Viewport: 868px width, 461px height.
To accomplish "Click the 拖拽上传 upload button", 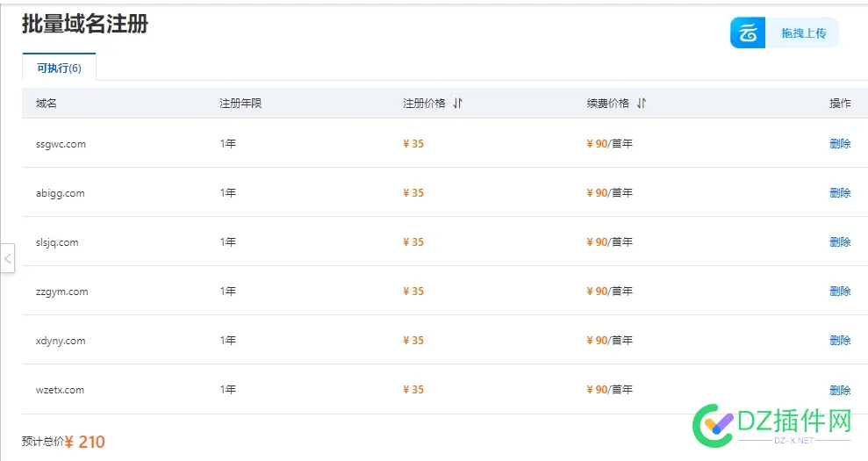I will 803,33.
